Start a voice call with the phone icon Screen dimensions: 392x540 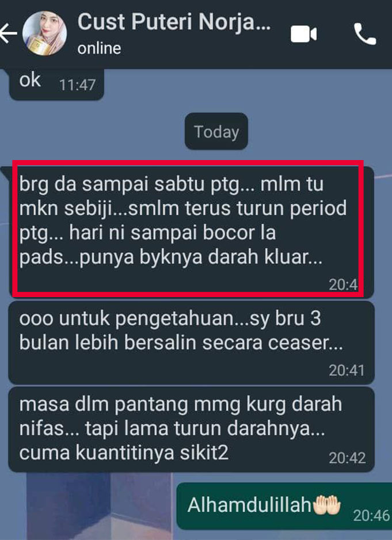[x=365, y=34]
